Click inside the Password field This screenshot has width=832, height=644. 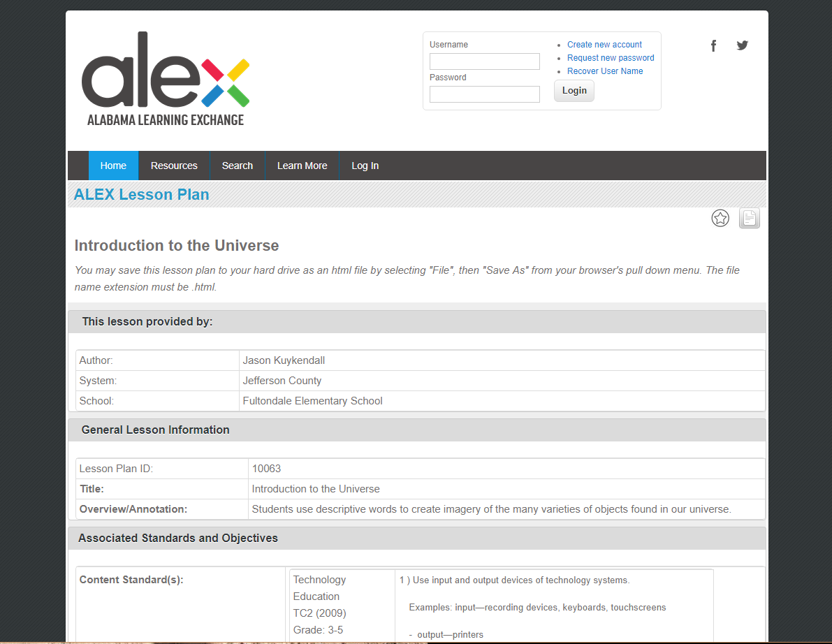pyautogui.click(x=484, y=94)
